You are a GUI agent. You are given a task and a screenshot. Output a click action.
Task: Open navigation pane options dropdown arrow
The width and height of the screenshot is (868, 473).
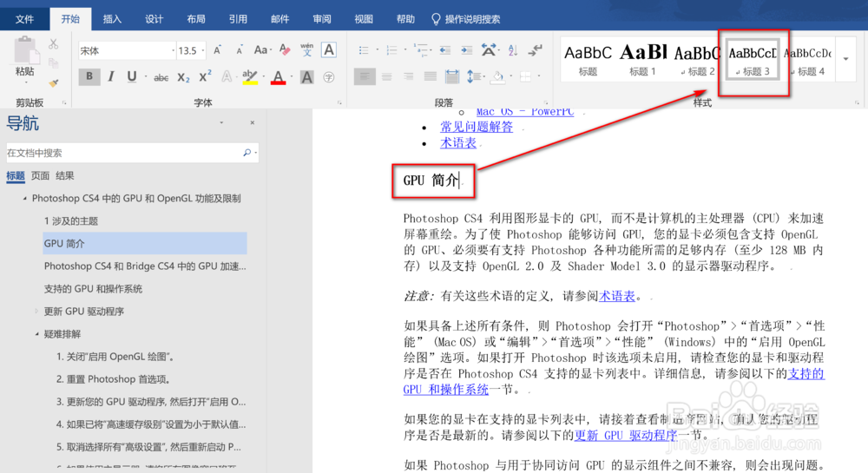221,123
